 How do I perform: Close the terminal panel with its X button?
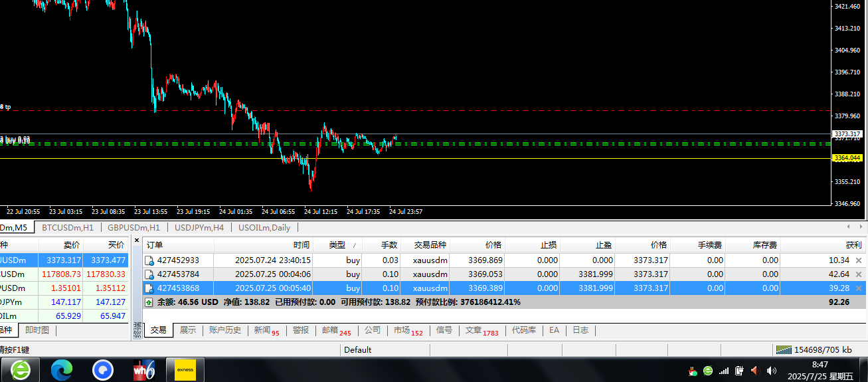coord(137,240)
